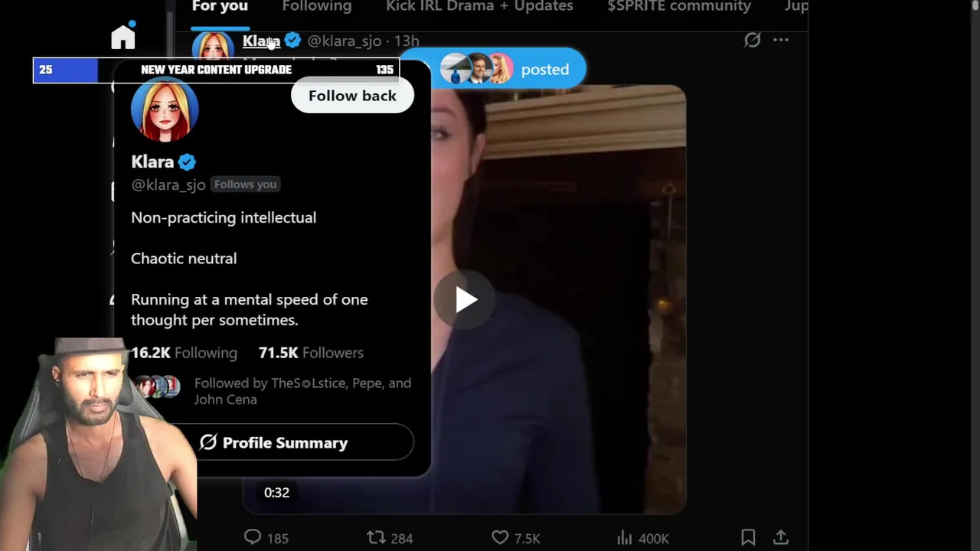Repost using the retweet icon showing 284
The image size is (980, 551).
click(390, 538)
